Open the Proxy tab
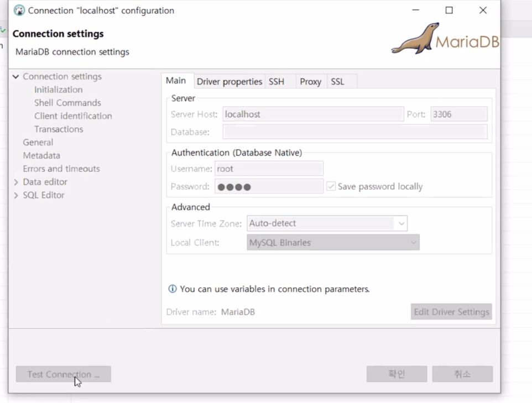Viewport: 532px width, 403px height. (310, 82)
